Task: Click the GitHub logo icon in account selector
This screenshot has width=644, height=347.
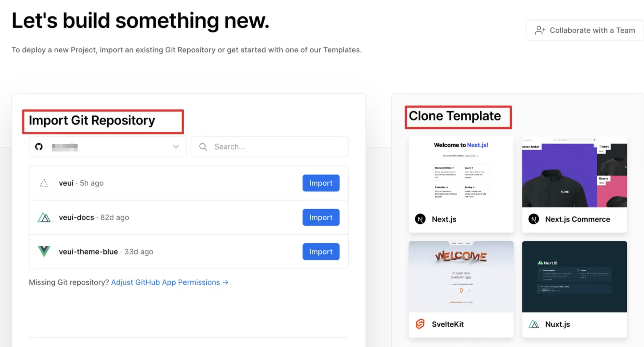Action: [39, 147]
